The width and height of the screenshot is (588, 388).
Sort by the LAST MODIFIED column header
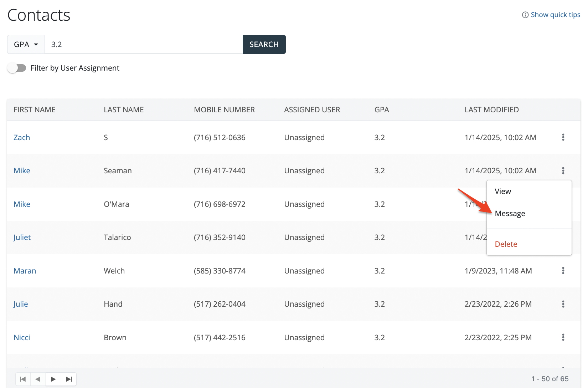pos(491,110)
